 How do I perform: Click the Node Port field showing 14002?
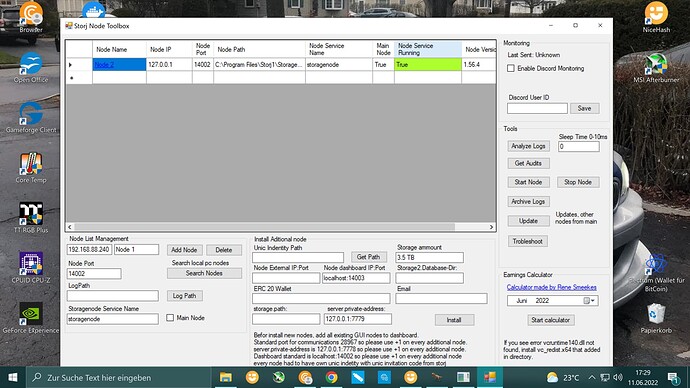coord(94,274)
